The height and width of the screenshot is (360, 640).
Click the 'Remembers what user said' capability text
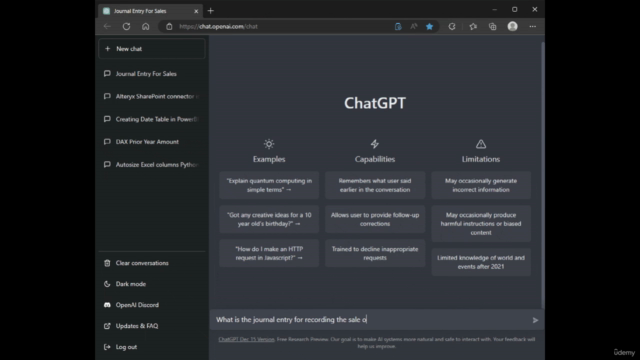tap(375, 185)
